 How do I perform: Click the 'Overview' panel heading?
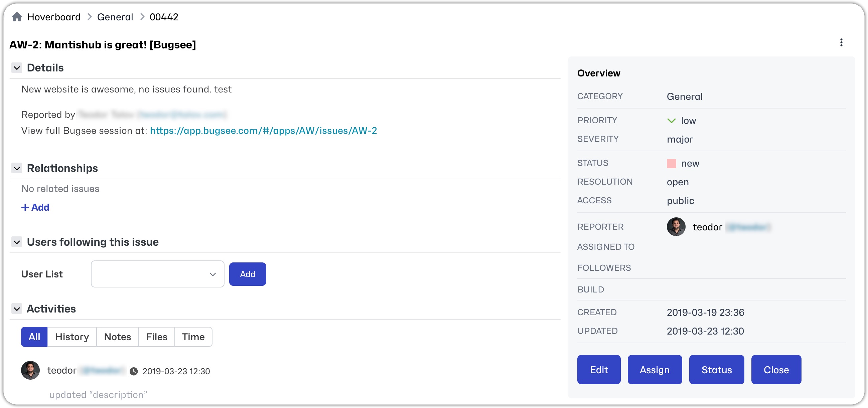pyautogui.click(x=599, y=73)
